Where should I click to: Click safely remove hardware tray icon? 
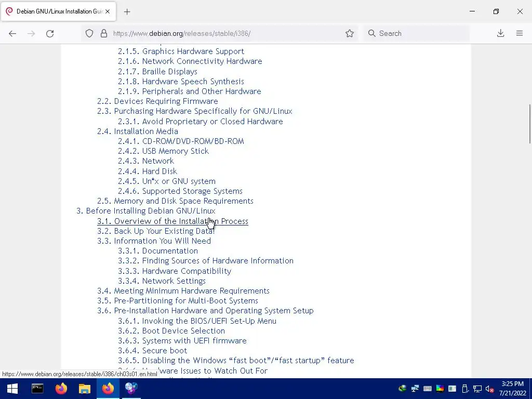[x=465, y=389]
